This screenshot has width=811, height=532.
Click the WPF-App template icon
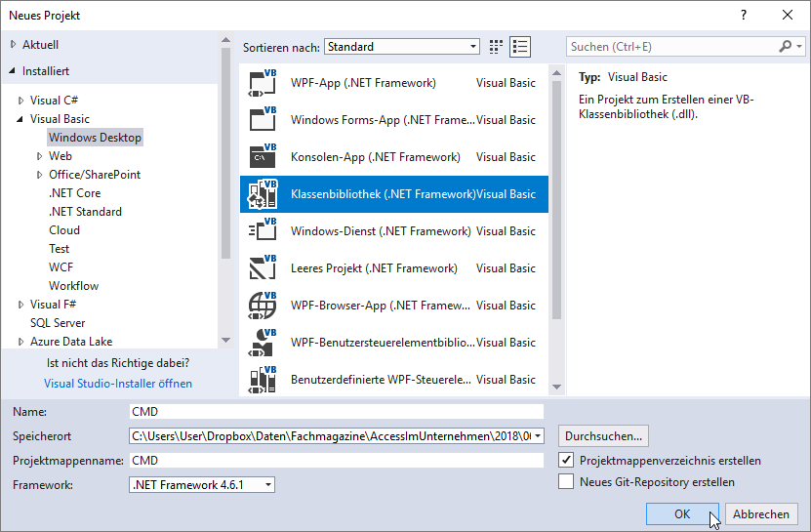coord(263,83)
